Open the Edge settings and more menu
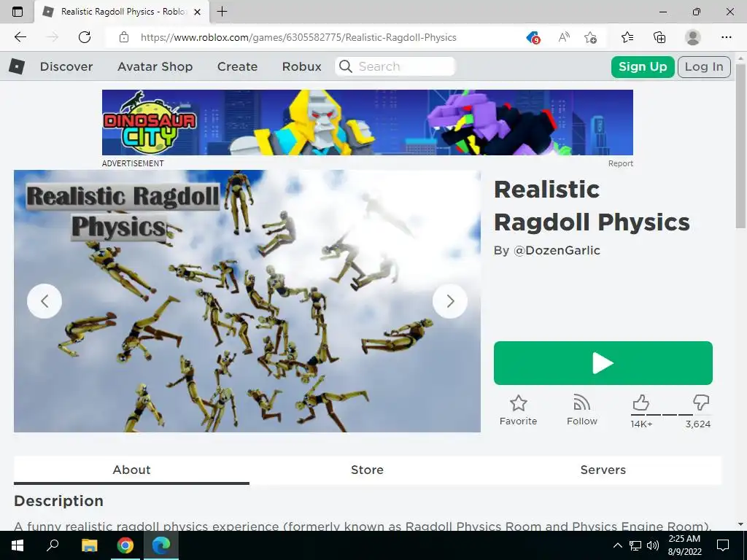 (726, 37)
